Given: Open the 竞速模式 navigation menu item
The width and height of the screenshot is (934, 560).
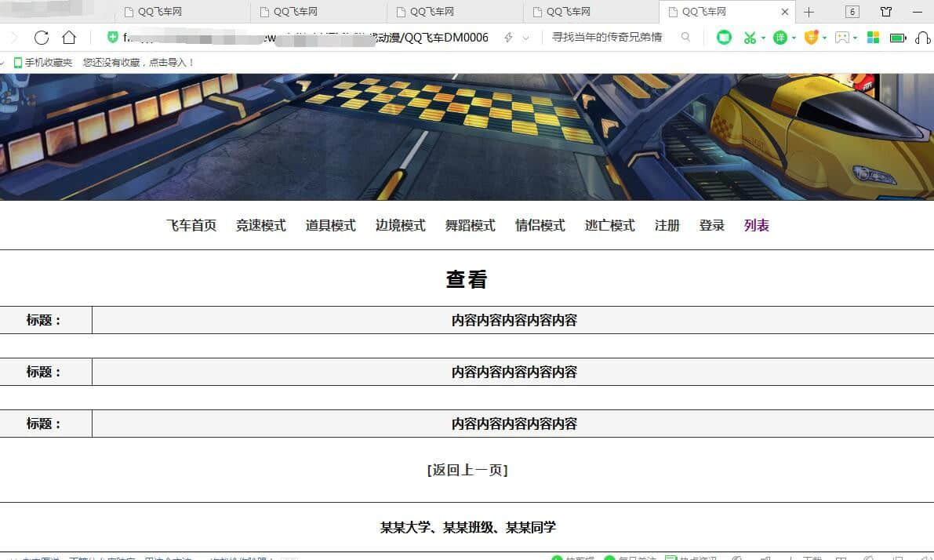Looking at the screenshot, I should (260, 226).
